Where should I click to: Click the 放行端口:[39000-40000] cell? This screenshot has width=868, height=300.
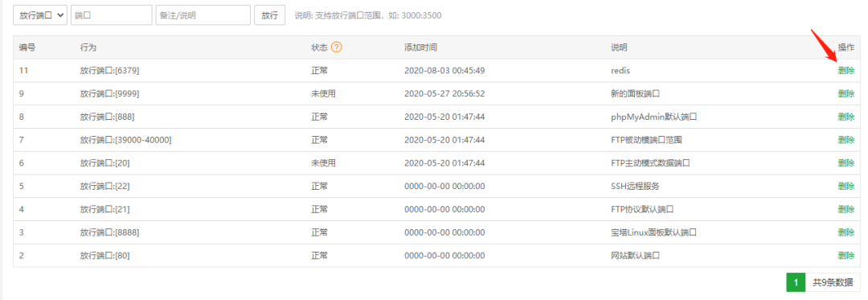click(x=125, y=140)
